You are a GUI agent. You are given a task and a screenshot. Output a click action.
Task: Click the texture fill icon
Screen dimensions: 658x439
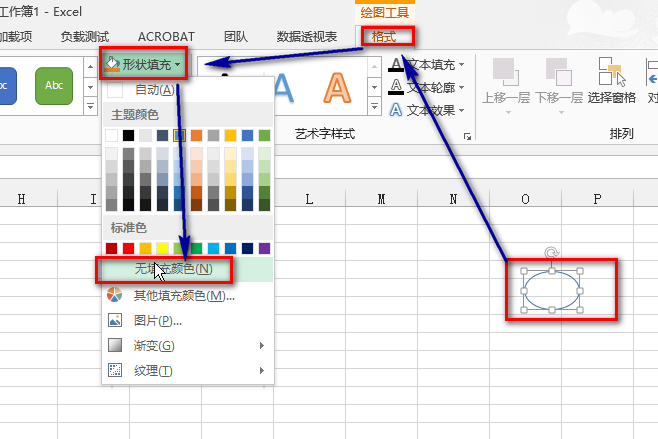(115, 370)
